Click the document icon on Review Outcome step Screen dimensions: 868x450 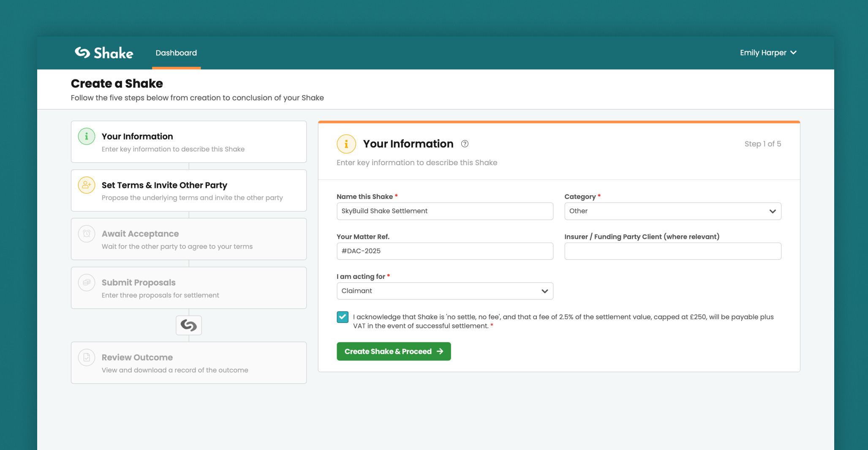[x=86, y=357]
